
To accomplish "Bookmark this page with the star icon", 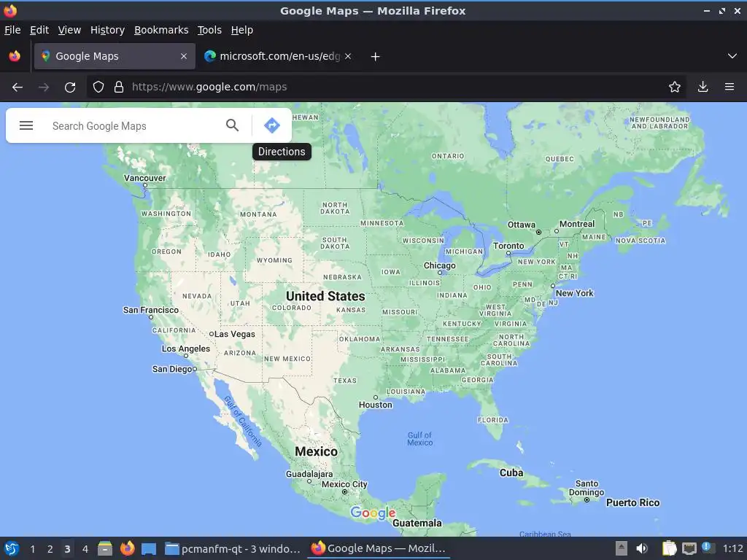I will click(x=674, y=87).
